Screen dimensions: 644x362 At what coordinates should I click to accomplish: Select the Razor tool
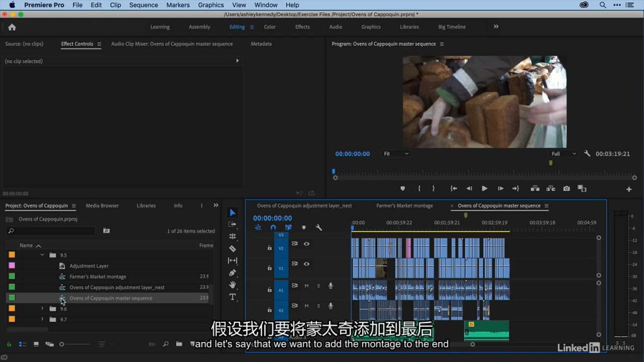[233, 249]
